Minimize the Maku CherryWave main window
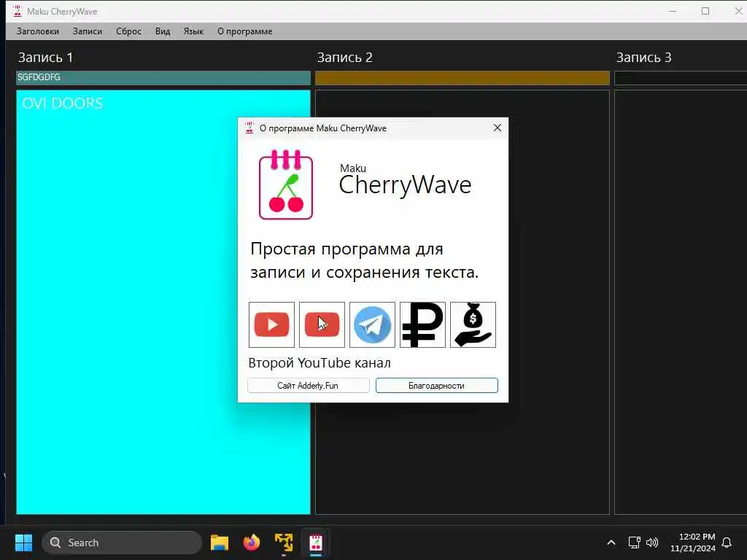This screenshot has height=560, width=747. tap(673, 11)
